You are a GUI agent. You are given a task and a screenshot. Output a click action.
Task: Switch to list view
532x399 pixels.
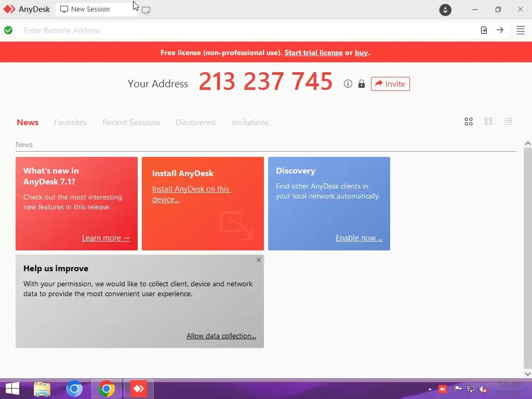coord(508,122)
